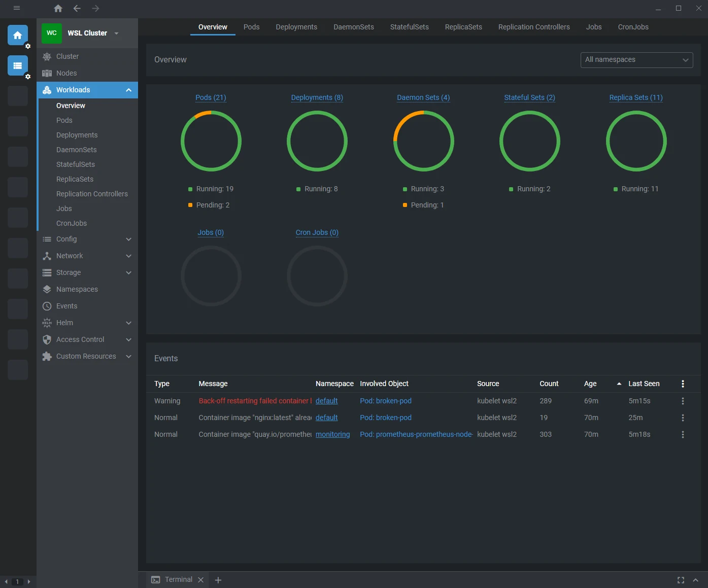Open the Helm section using its sidebar icon
This screenshot has height=588, width=708.
pyautogui.click(x=47, y=323)
